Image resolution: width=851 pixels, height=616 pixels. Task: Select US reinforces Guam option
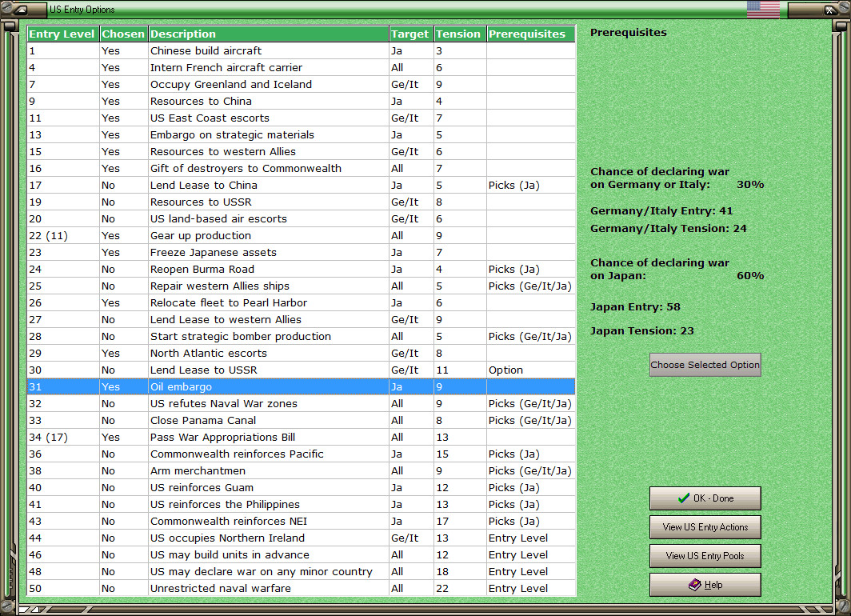pos(302,488)
